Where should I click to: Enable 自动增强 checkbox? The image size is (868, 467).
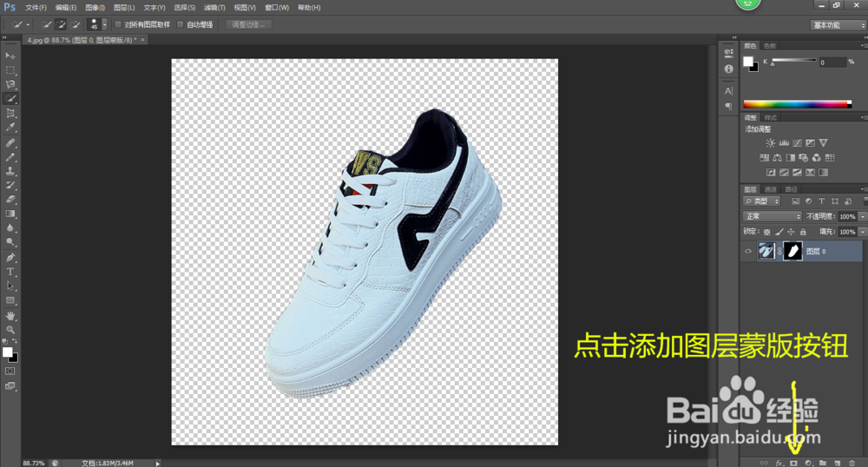[x=180, y=24]
